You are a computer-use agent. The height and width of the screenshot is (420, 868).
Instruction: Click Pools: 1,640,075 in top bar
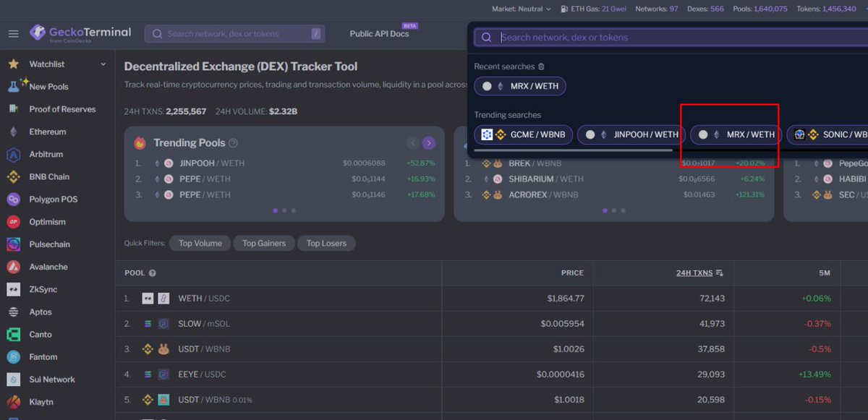tap(759, 9)
